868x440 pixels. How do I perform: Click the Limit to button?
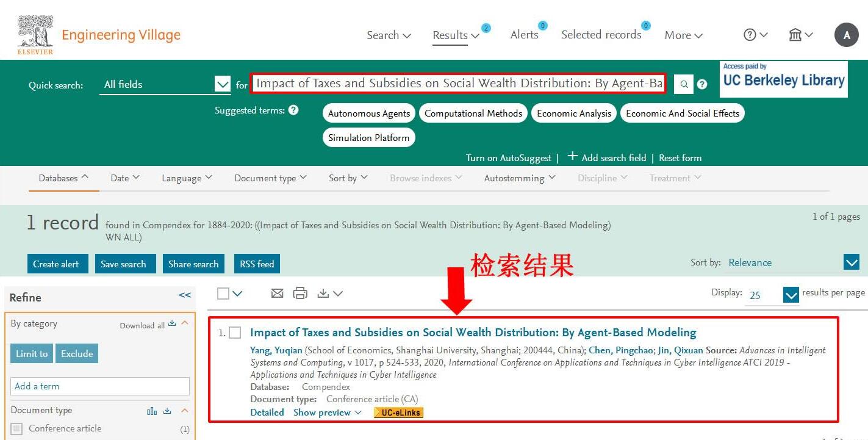pyautogui.click(x=32, y=354)
